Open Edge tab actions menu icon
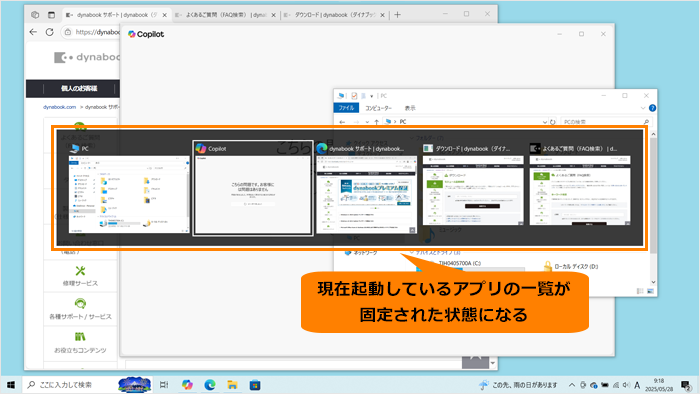 51,15
